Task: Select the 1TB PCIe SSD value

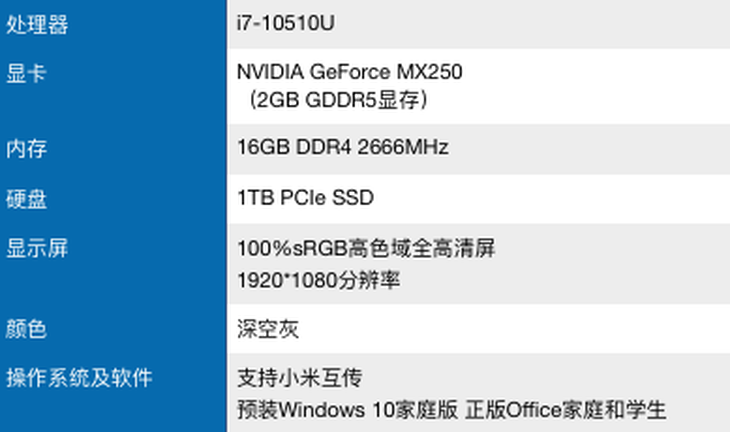Action: (305, 197)
